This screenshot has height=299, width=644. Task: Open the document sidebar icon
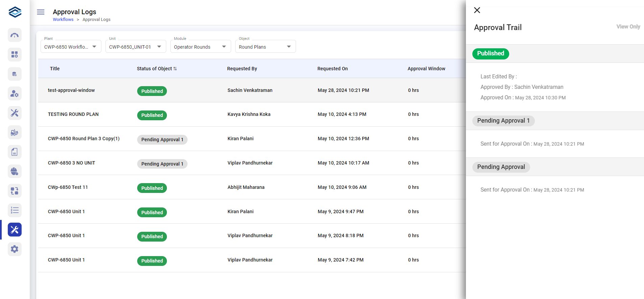tap(15, 152)
